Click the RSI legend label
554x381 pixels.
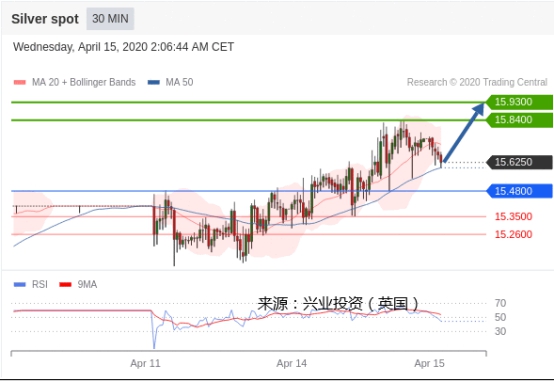click(40, 285)
